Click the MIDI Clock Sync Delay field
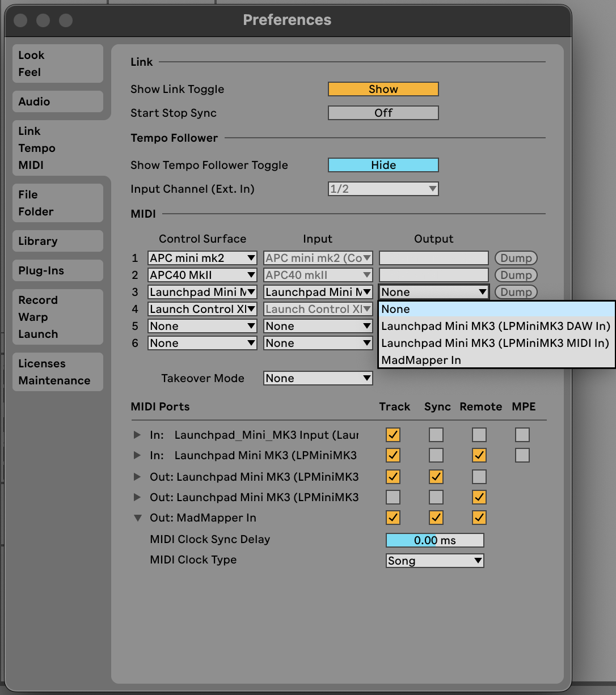616x695 pixels. 434,540
